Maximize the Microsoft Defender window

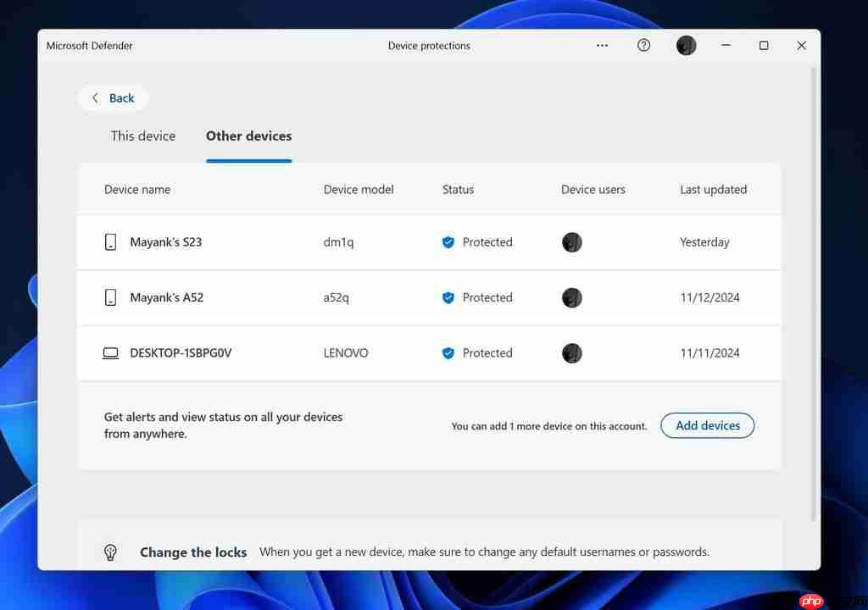pyautogui.click(x=764, y=46)
